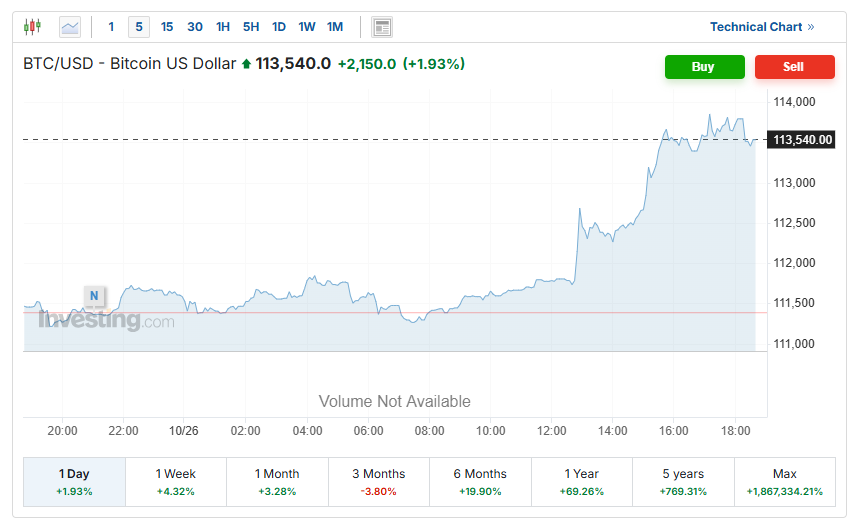Switch to the 3 Months range tab
The image size is (855, 530).
coord(379,482)
